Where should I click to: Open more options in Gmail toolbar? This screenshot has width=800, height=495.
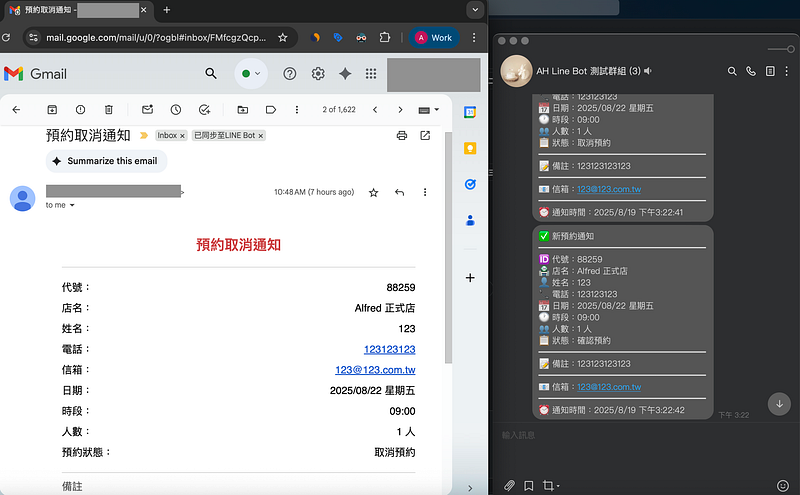297,110
